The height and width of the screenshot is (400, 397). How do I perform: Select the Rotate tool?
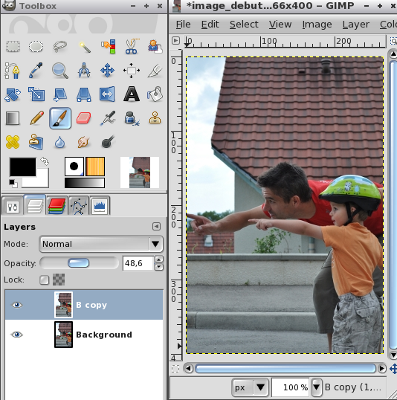point(13,94)
